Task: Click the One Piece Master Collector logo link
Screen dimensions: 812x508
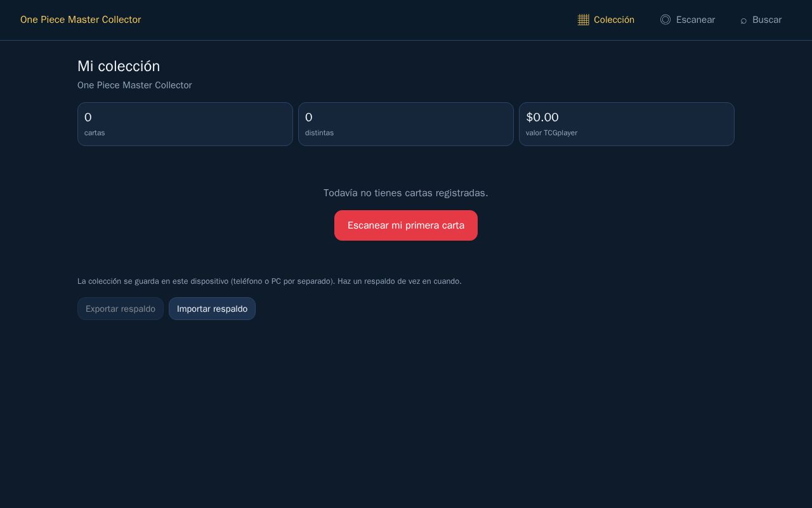Action: click(x=81, y=20)
